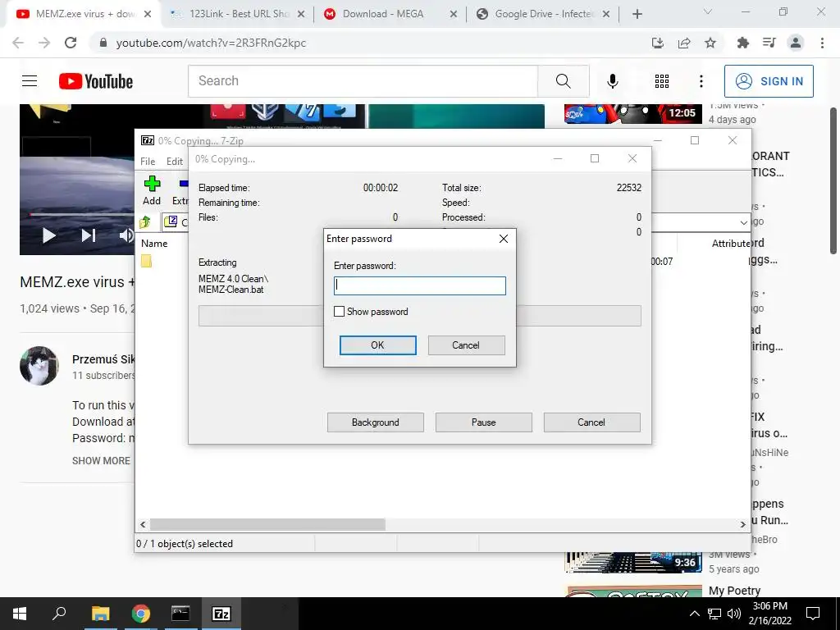The height and width of the screenshot is (630, 840).
Task: Click the video progress bar
Action: point(80,214)
